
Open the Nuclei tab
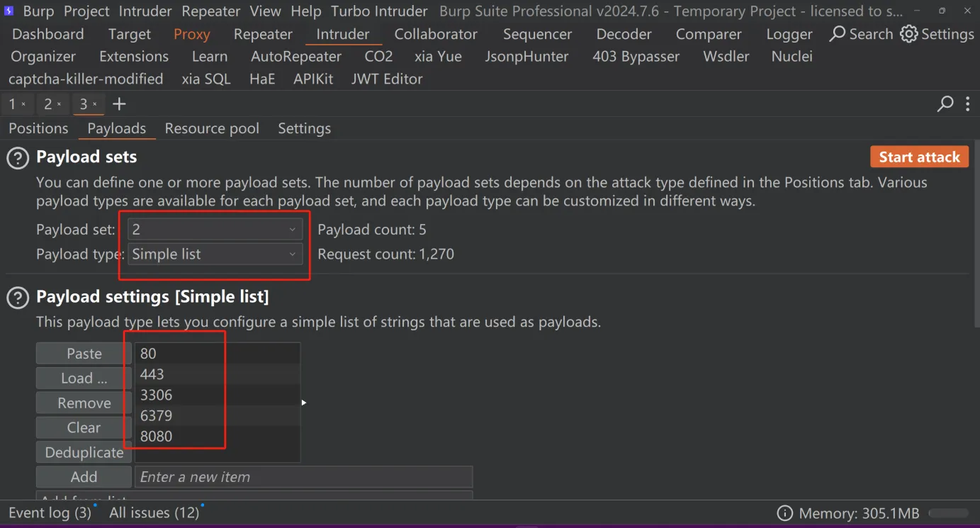[x=792, y=57]
